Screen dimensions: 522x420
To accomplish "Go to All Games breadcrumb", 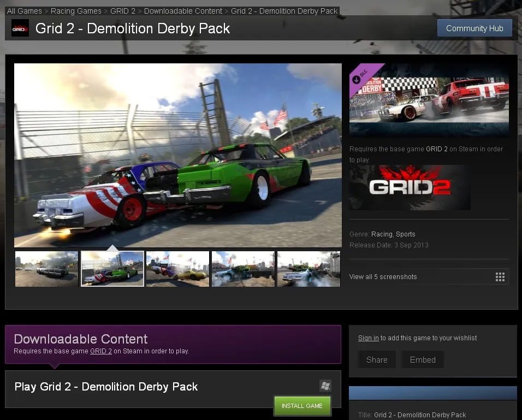I will (25, 11).
